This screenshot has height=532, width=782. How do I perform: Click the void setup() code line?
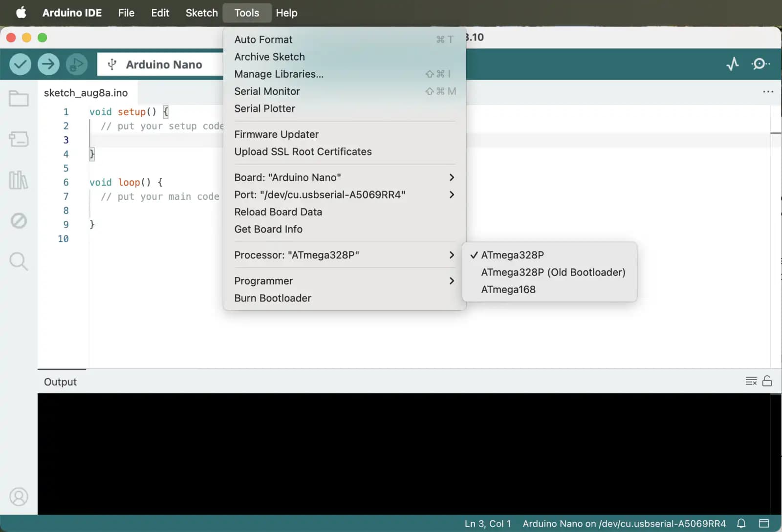(x=129, y=112)
